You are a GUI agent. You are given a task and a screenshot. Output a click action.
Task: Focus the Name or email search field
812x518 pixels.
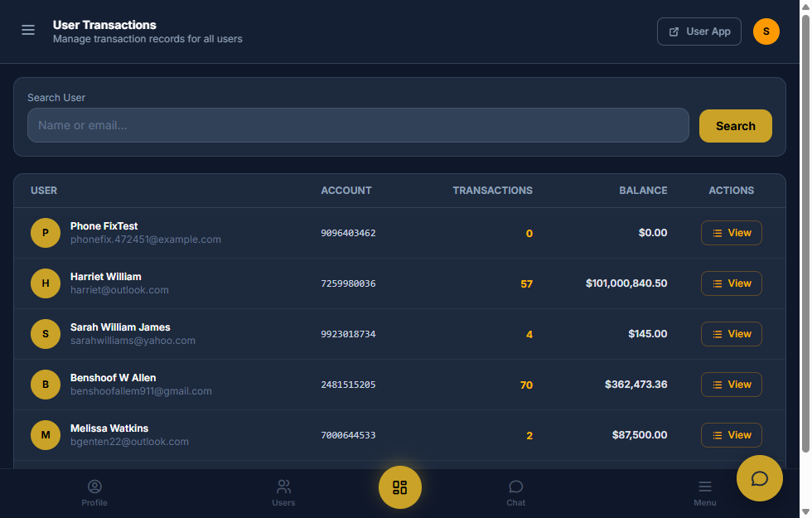358,125
